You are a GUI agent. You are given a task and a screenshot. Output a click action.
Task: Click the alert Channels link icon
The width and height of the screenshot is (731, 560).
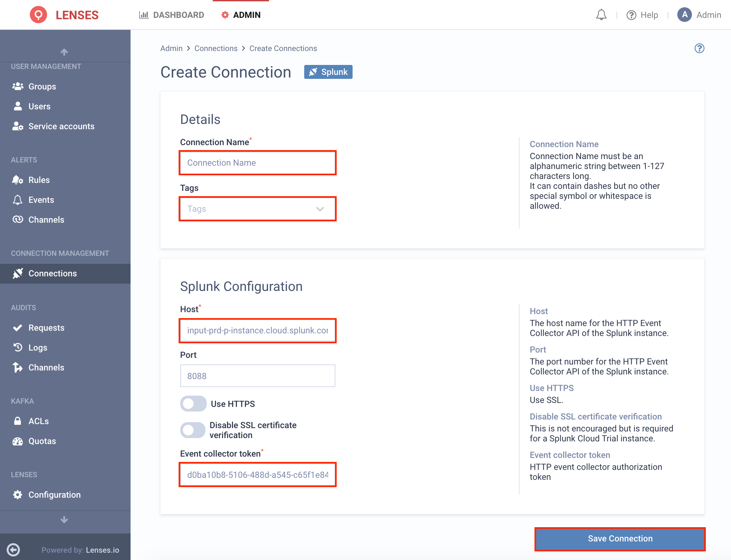click(18, 220)
